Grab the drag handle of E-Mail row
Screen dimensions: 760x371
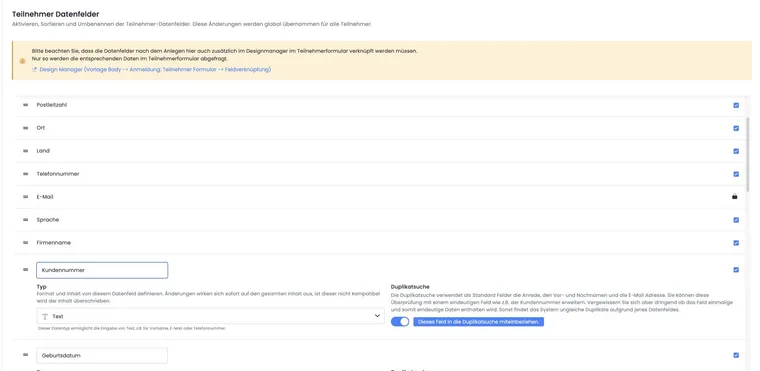pos(26,197)
